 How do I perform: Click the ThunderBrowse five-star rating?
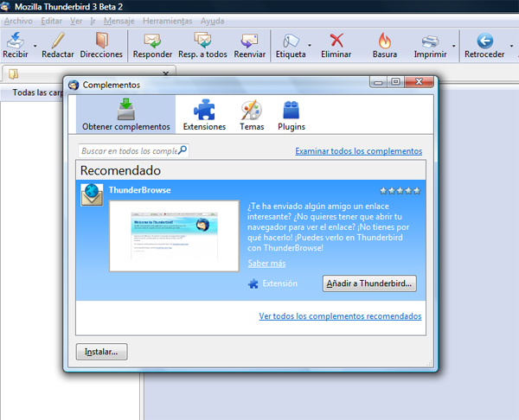[x=400, y=190]
